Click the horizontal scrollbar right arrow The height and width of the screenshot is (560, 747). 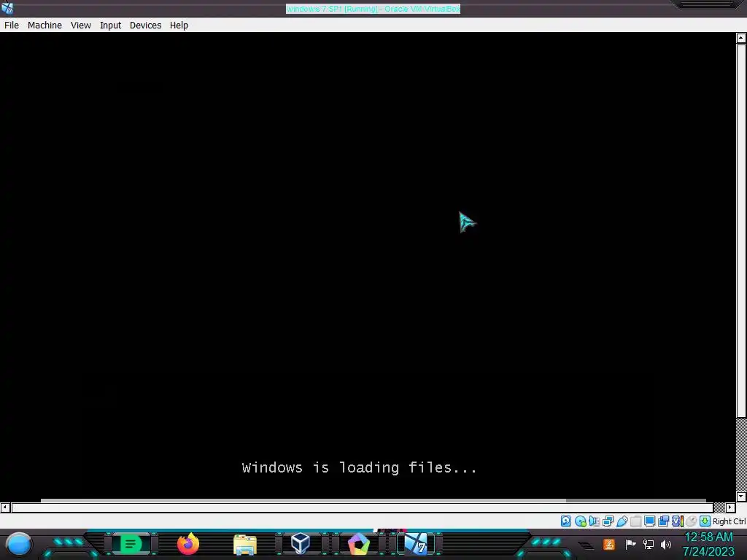tap(730, 507)
